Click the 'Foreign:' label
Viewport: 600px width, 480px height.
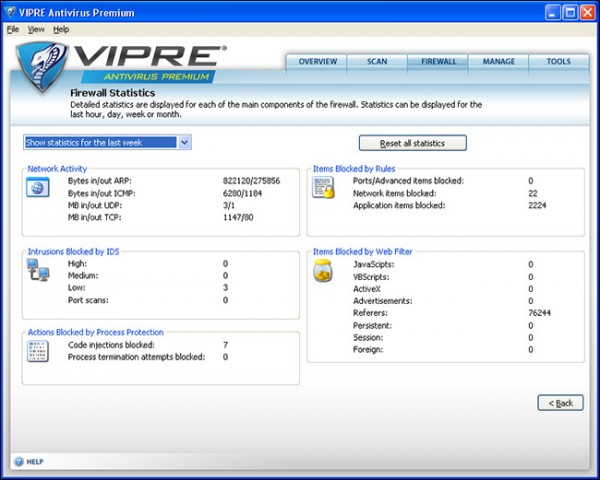click(368, 349)
